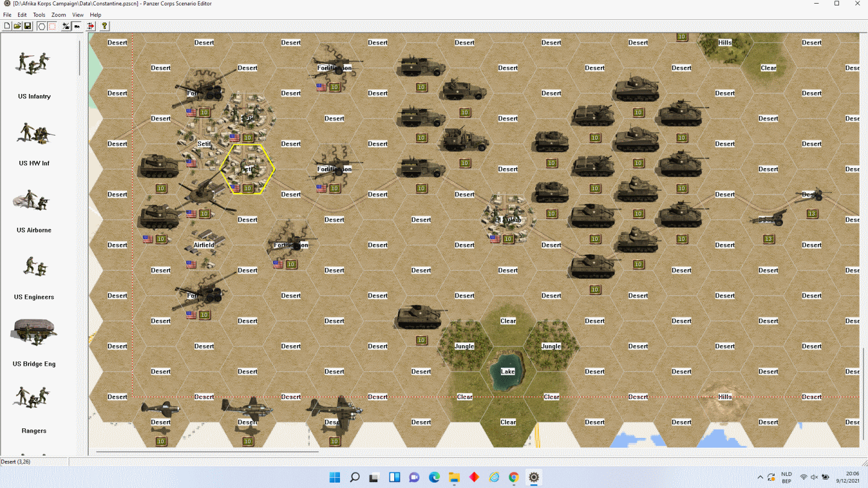
Task: Open Task View from the taskbar
Action: coord(374,478)
